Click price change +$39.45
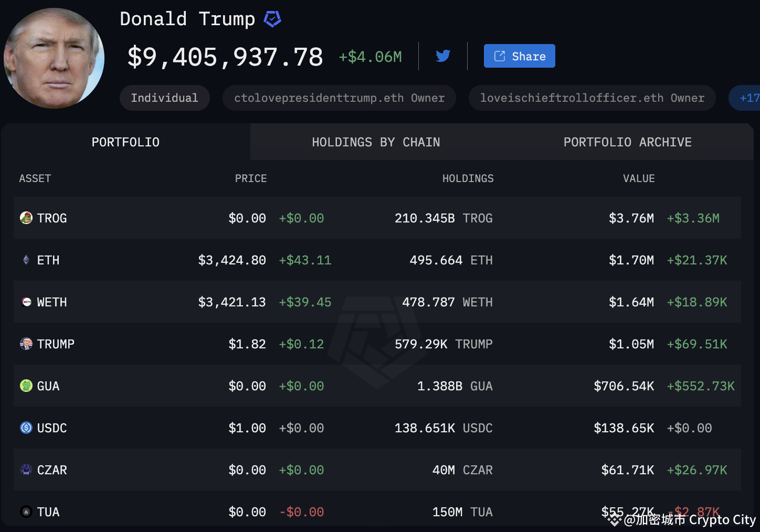 tap(305, 302)
